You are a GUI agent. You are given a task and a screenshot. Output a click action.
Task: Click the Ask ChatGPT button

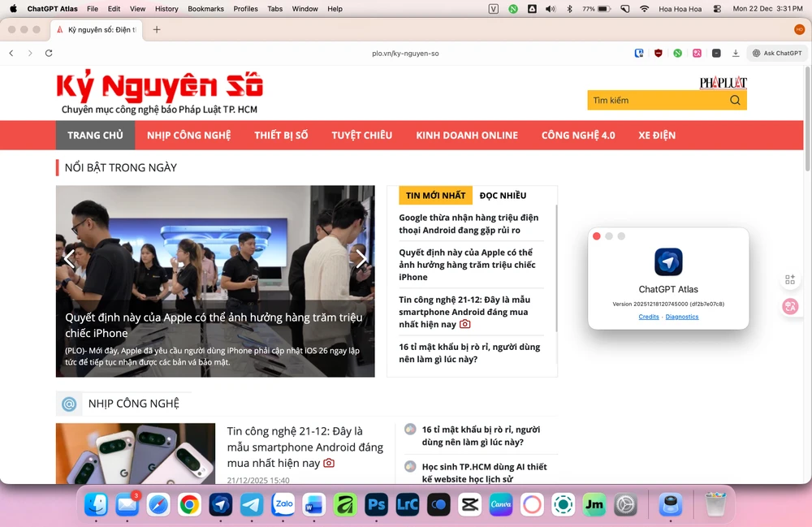click(x=776, y=53)
